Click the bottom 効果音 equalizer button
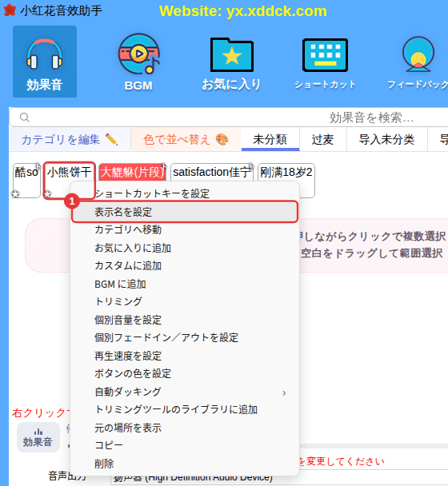The image size is (448, 486). 38,437
